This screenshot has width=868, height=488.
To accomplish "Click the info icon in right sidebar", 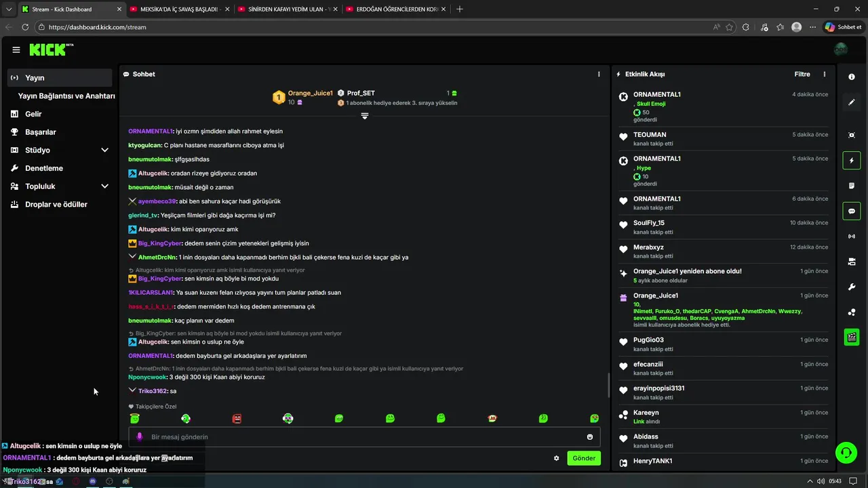I will click(x=852, y=77).
